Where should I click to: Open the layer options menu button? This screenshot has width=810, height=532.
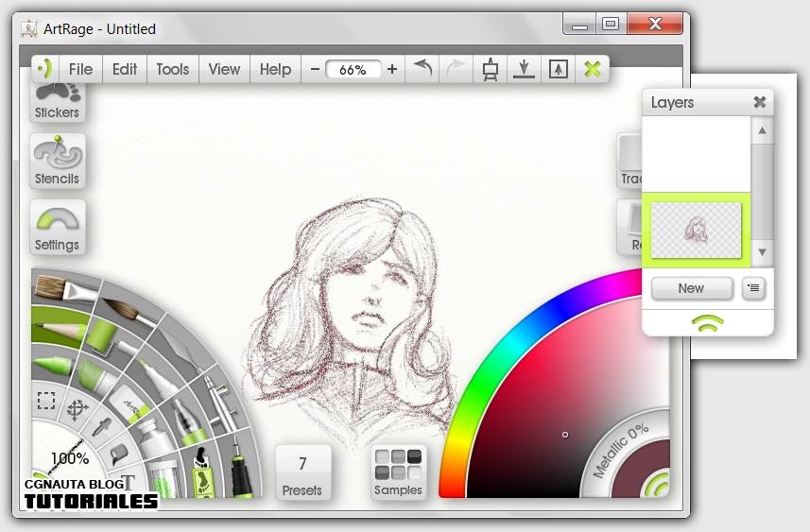pyautogui.click(x=753, y=288)
